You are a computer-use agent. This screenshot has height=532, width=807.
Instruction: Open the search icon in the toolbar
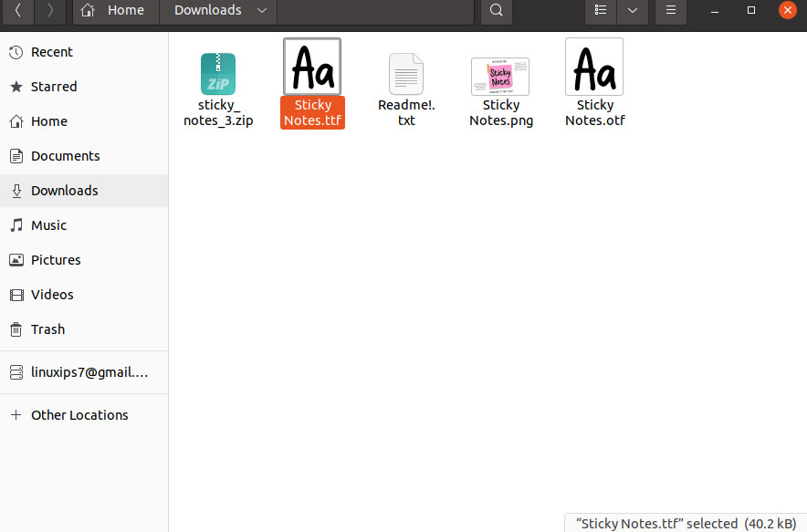tap(496, 12)
